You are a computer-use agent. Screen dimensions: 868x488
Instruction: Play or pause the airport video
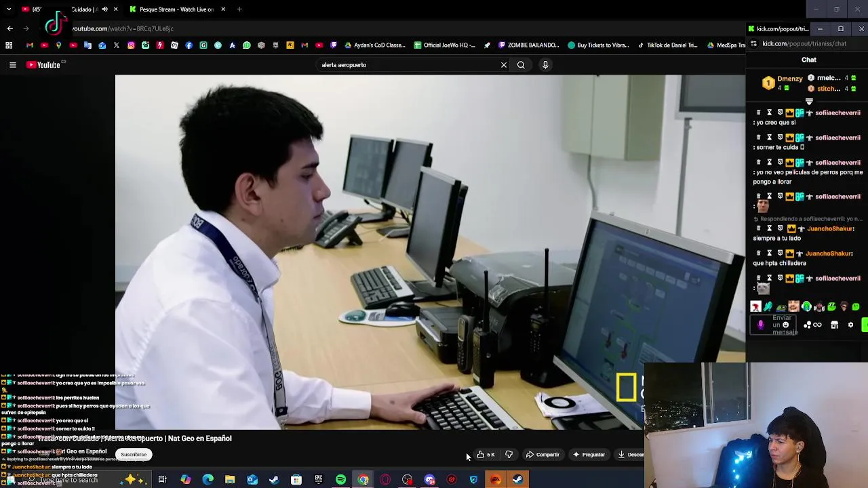click(x=430, y=252)
